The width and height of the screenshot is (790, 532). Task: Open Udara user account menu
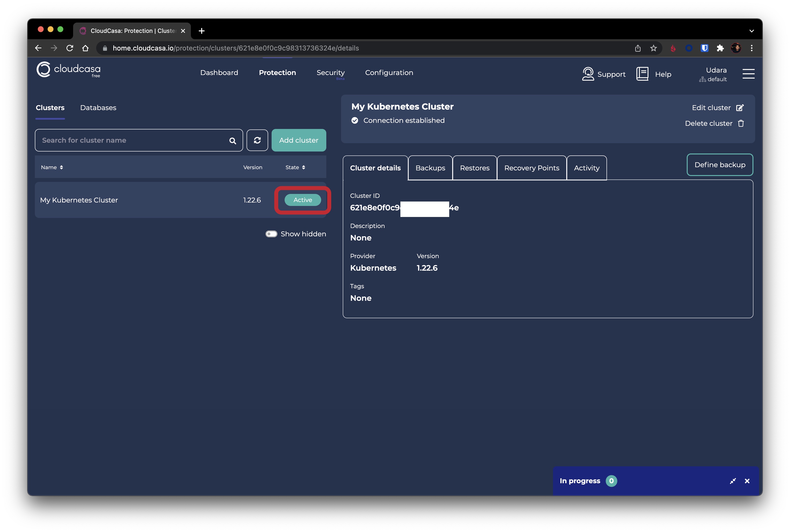pos(713,74)
